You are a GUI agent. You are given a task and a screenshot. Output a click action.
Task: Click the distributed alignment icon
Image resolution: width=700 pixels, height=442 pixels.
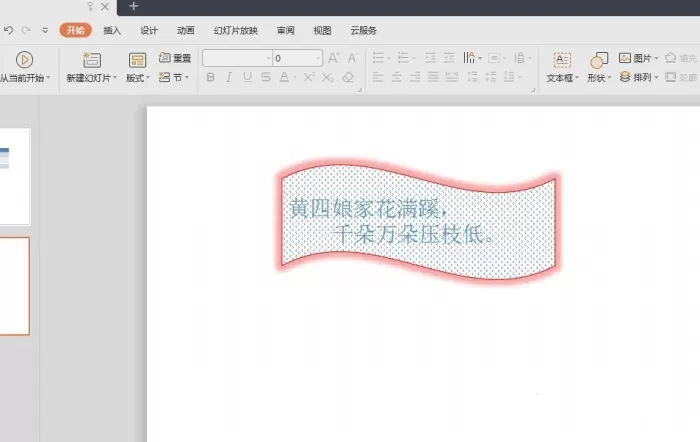[x=452, y=77]
